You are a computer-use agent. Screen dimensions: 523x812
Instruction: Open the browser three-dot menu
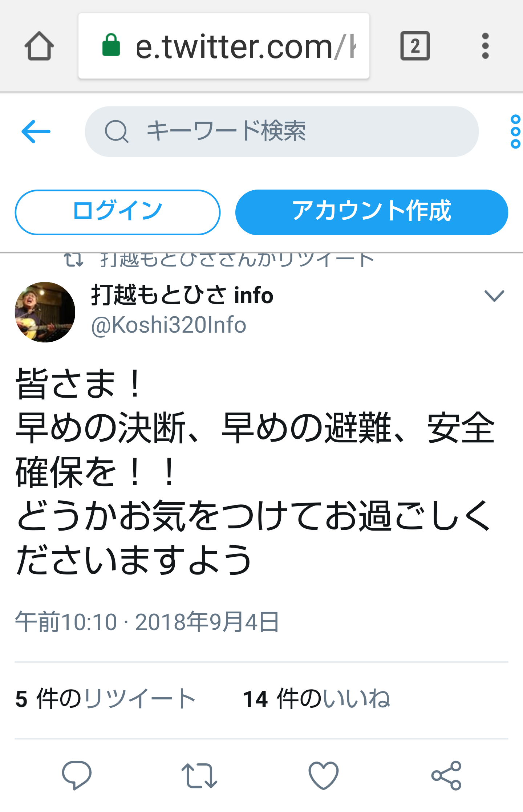(485, 46)
